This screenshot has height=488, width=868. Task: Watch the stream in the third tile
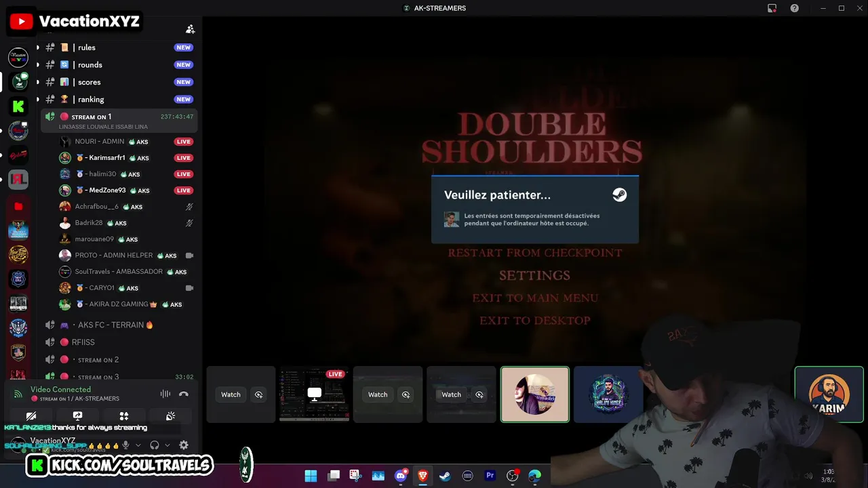[x=378, y=394]
